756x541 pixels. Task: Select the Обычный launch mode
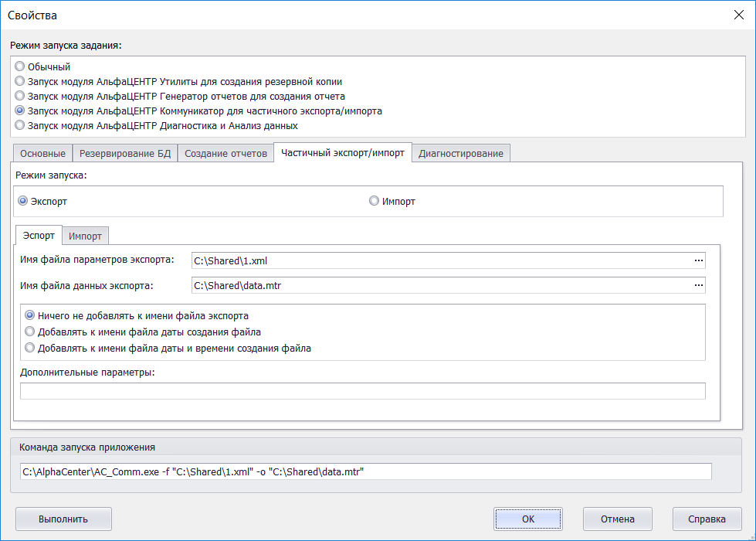(x=20, y=67)
